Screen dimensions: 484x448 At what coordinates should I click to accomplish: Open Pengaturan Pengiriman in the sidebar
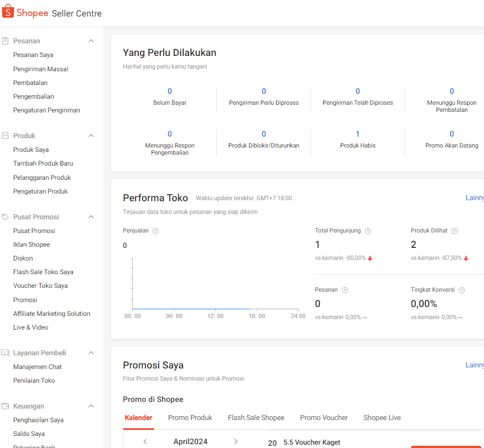tap(47, 110)
